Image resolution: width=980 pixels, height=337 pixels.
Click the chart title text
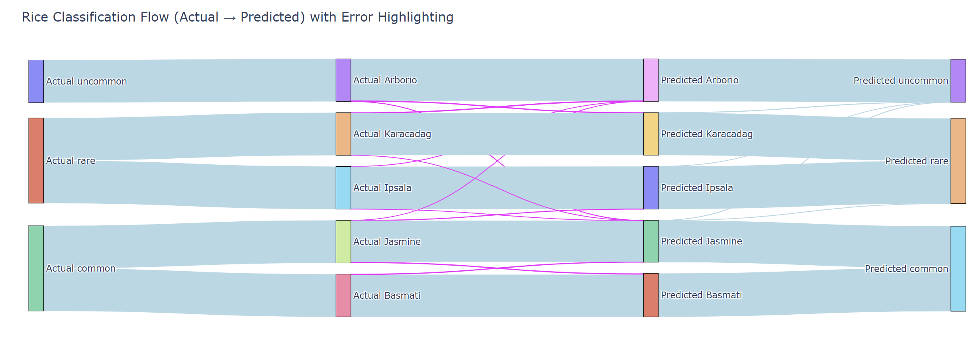(x=238, y=17)
